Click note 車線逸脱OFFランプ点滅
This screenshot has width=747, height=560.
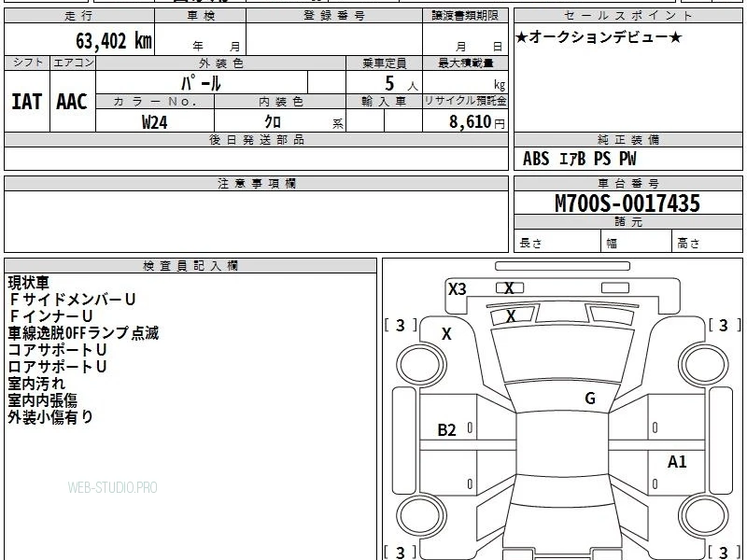pyautogui.click(x=83, y=333)
